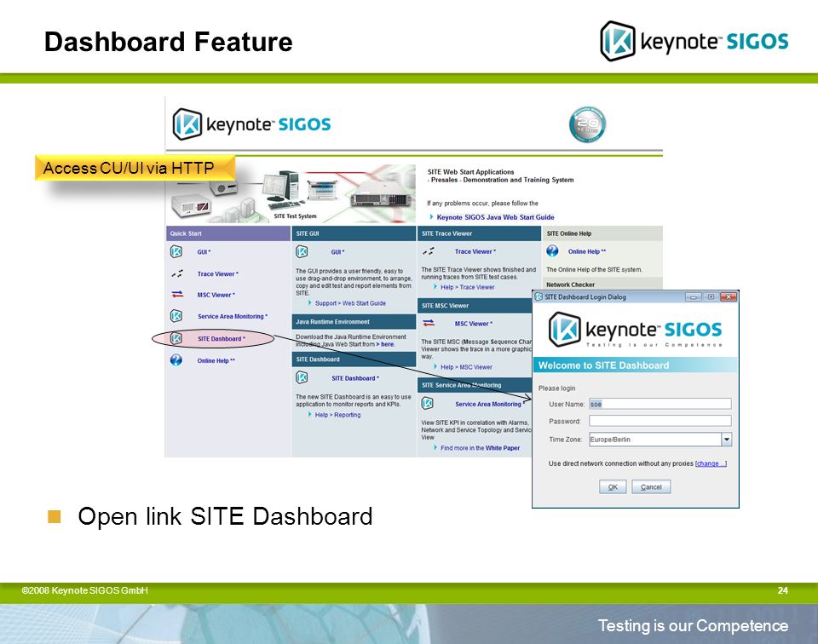The width and height of the screenshot is (818, 644).
Task: Click the SITE Trace Viewer section header
Action: (x=479, y=233)
